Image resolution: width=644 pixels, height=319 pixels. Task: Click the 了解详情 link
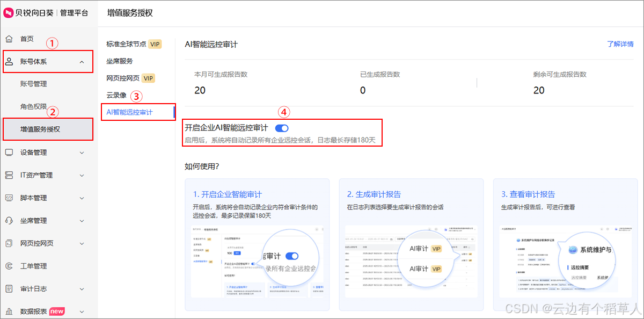click(x=620, y=44)
